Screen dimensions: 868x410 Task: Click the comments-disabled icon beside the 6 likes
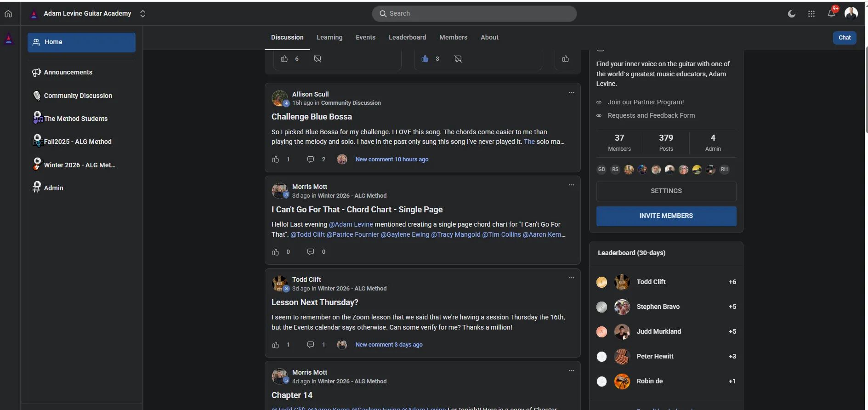coord(318,59)
